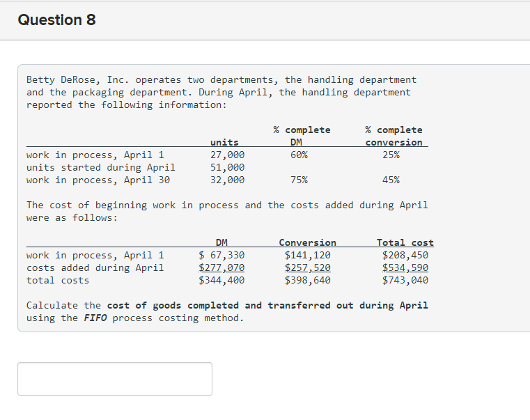The height and width of the screenshot is (420, 530).
Task: Click the empty answer input box
Action: pos(115,379)
